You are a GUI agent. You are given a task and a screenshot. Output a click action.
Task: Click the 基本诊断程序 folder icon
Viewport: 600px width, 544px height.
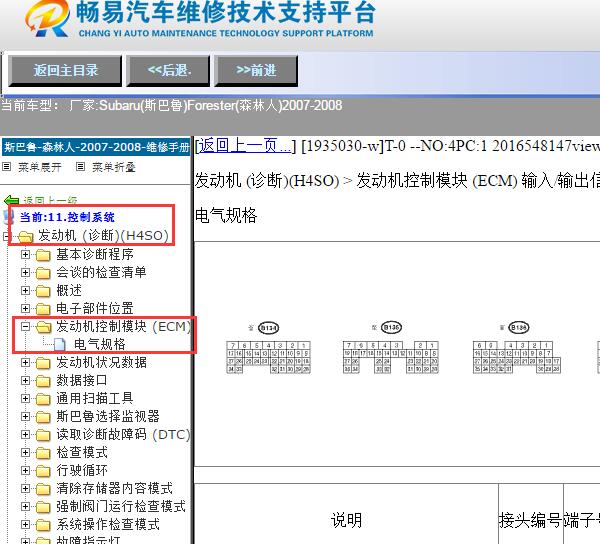click(x=43, y=255)
